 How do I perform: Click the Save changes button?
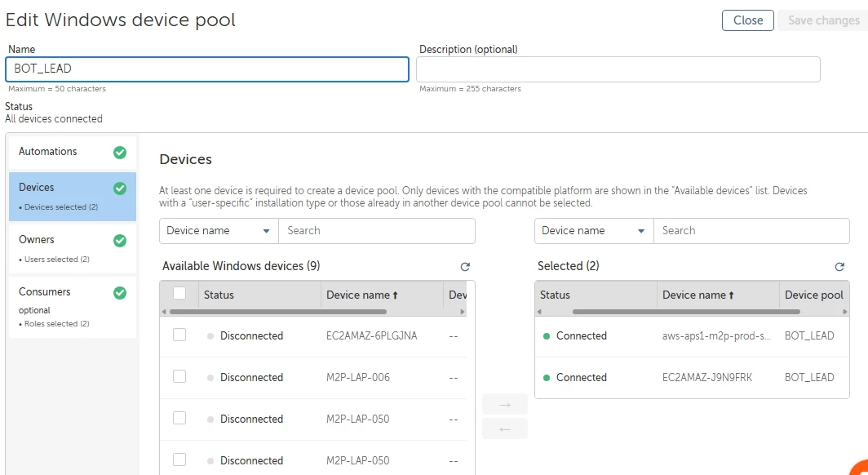(823, 20)
